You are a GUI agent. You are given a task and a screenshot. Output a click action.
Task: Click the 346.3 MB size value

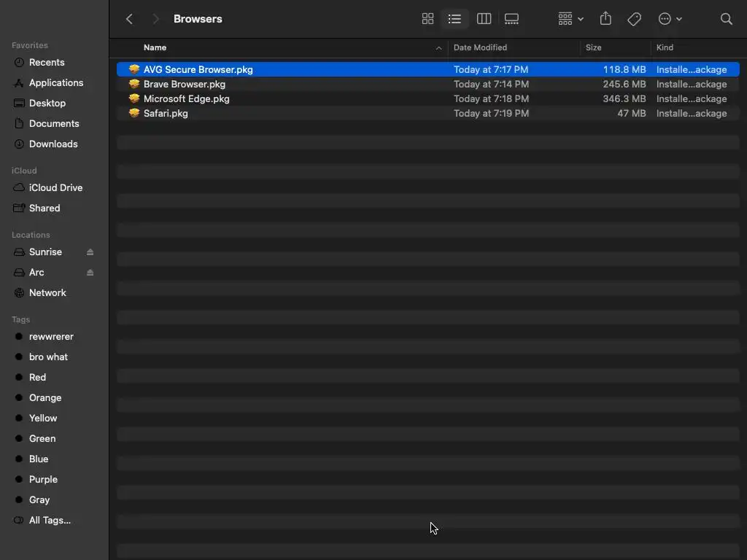pyautogui.click(x=624, y=99)
